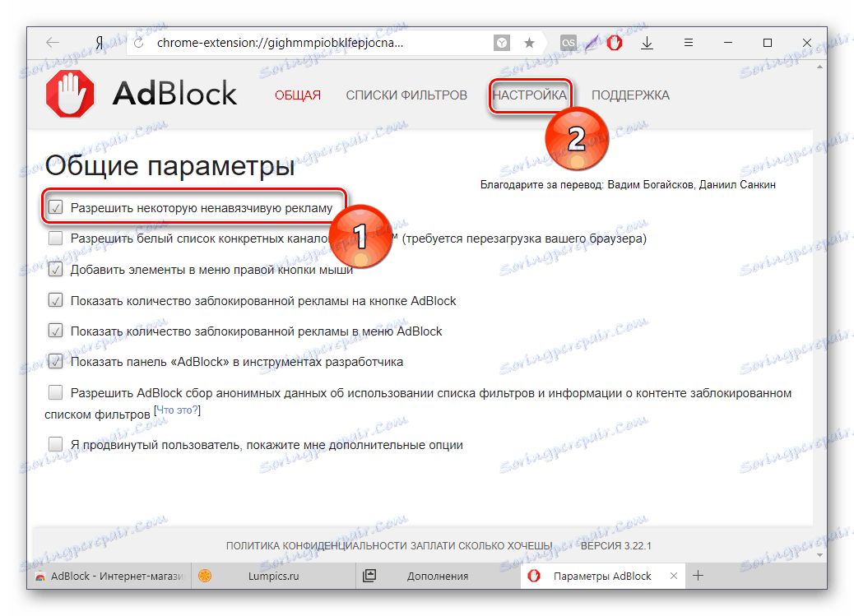The image size is (854, 616).
Task: Open the Yandex home button
Action: [99, 43]
